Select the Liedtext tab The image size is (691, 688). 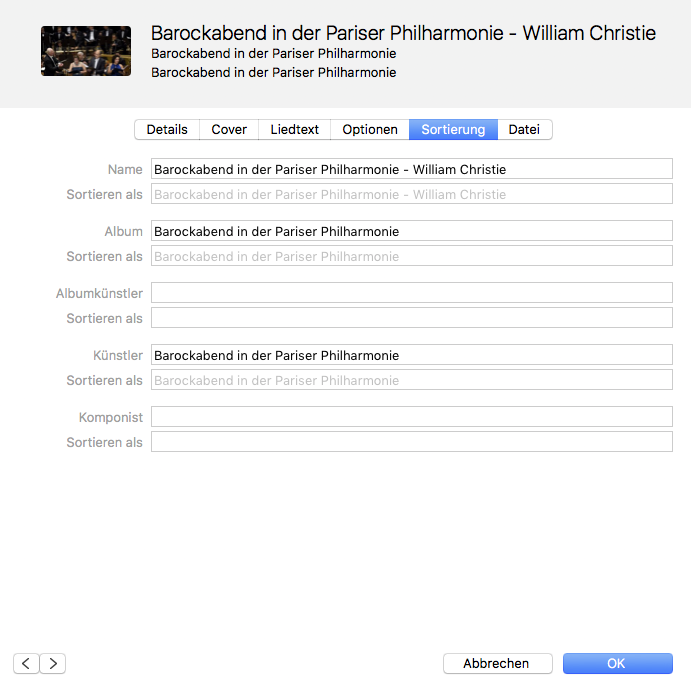tap(295, 130)
